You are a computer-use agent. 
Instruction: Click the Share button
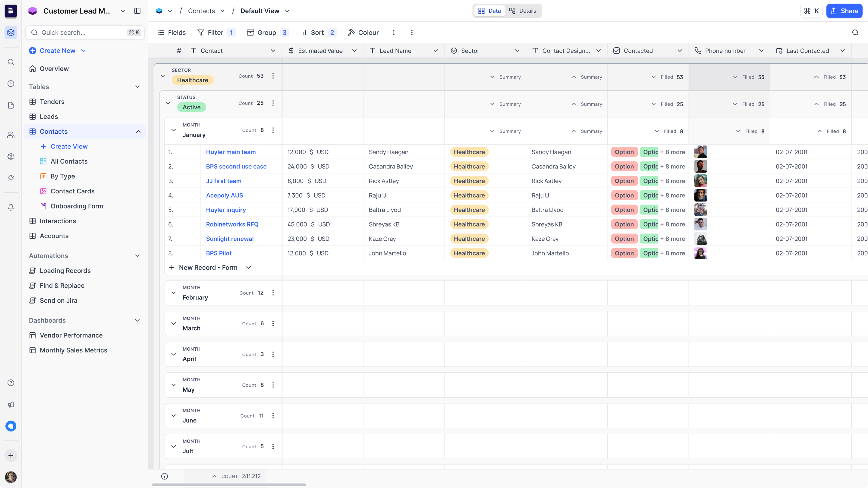pos(844,11)
